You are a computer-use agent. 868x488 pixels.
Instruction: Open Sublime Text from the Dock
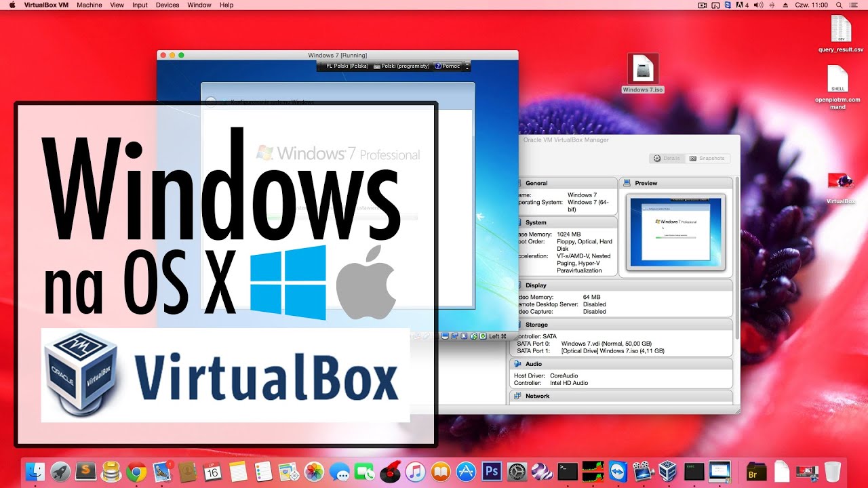(x=85, y=470)
